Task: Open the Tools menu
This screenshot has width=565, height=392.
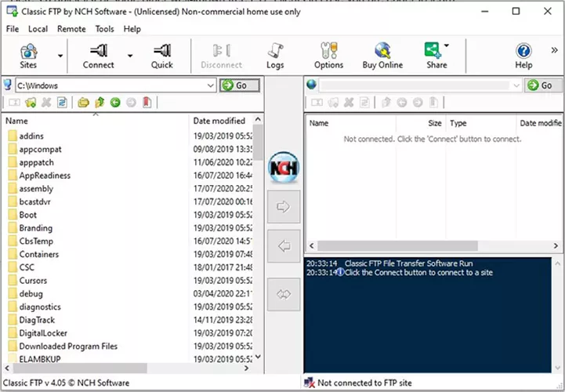Action: [x=104, y=29]
